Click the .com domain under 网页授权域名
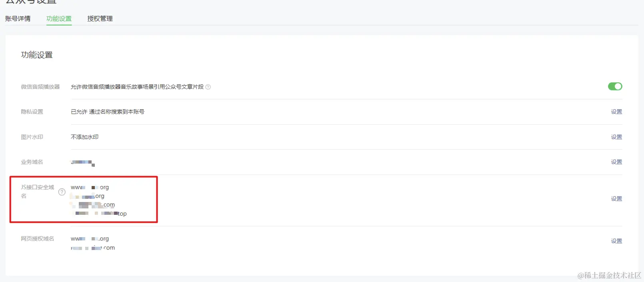The image size is (644, 282). (x=93, y=248)
